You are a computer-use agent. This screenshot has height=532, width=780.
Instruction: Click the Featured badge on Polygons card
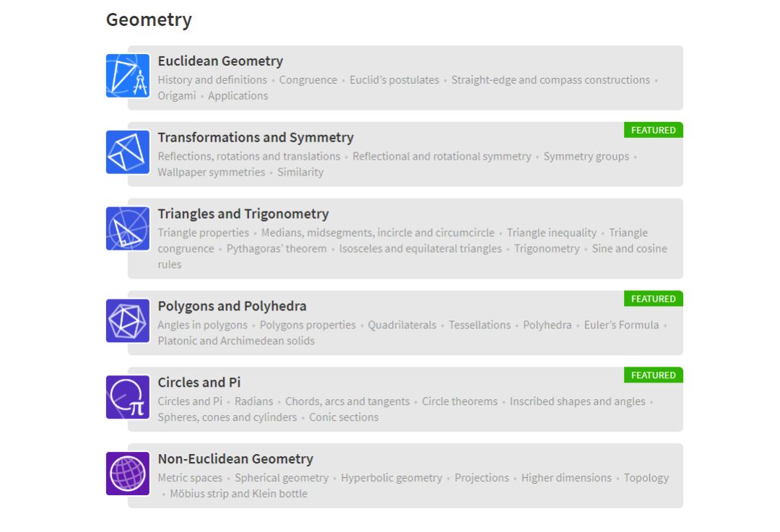tap(653, 299)
